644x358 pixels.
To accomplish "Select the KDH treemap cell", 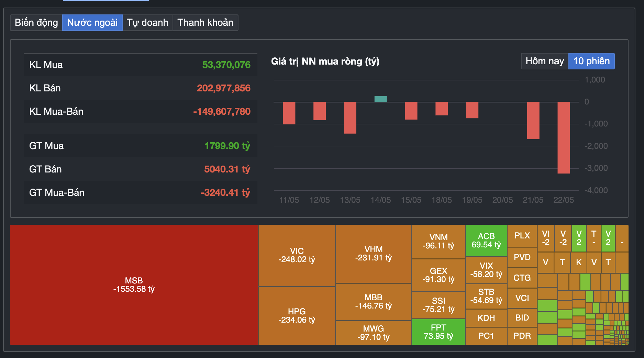I will click(x=486, y=318).
